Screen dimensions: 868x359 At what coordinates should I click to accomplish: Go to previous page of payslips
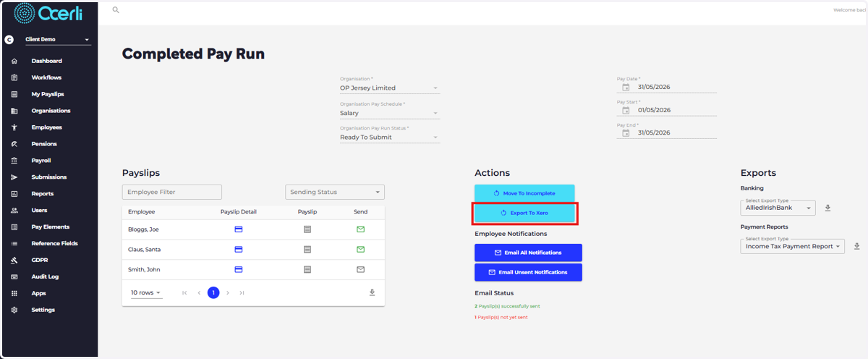(199, 292)
